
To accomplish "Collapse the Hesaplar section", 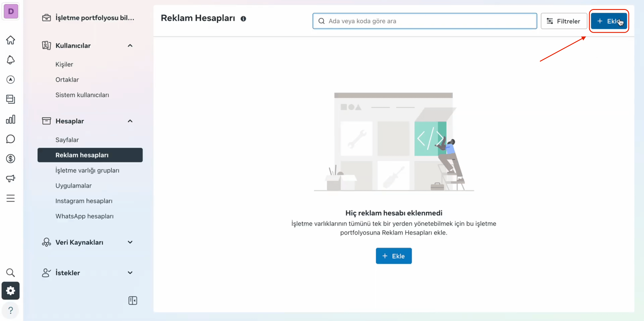I will [x=130, y=121].
